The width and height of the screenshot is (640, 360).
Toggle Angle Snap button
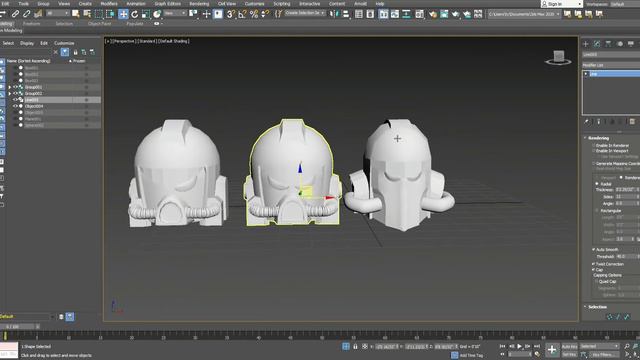(242, 14)
